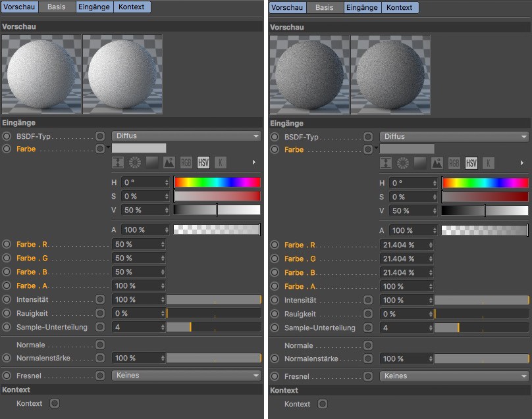Click the small arrow right of K icon, right panel
Image resolution: width=532 pixels, height=419 pixels.
pyautogui.click(x=522, y=163)
